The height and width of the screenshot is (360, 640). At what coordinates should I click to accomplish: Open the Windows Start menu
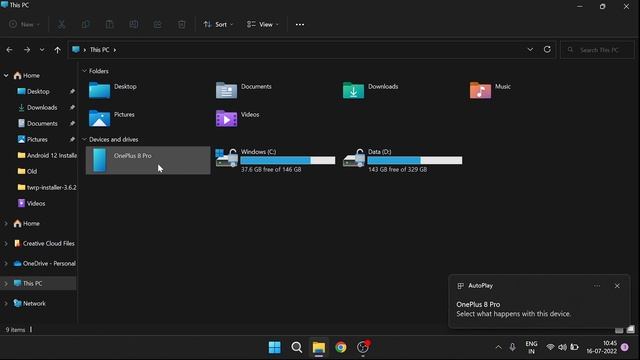click(x=275, y=347)
